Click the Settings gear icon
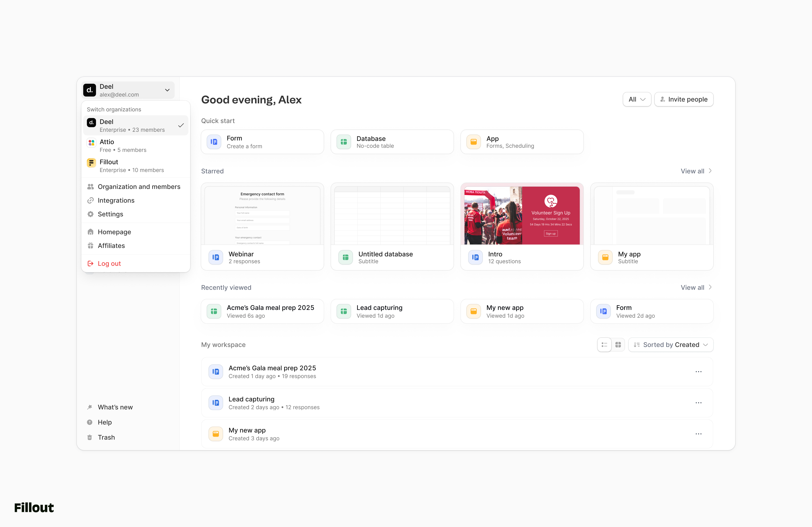 [x=90, y=214]
